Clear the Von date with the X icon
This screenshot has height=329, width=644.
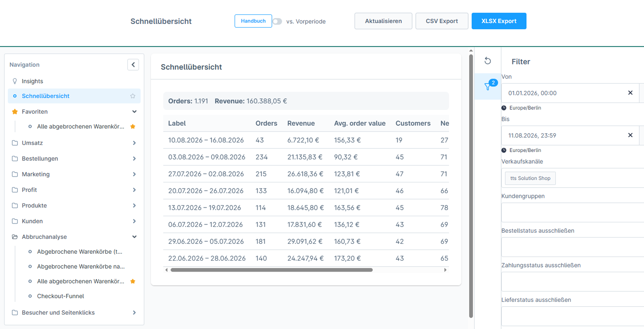630,93
